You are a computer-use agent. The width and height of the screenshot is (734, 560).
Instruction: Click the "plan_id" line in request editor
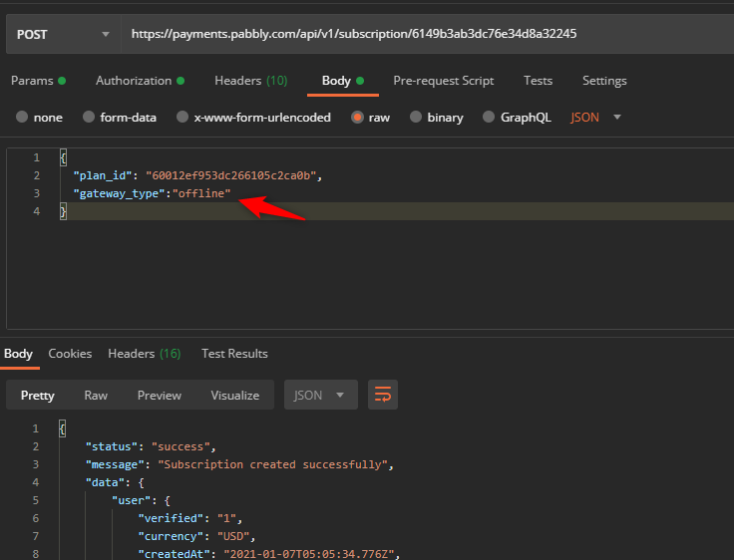coord(197,175)
